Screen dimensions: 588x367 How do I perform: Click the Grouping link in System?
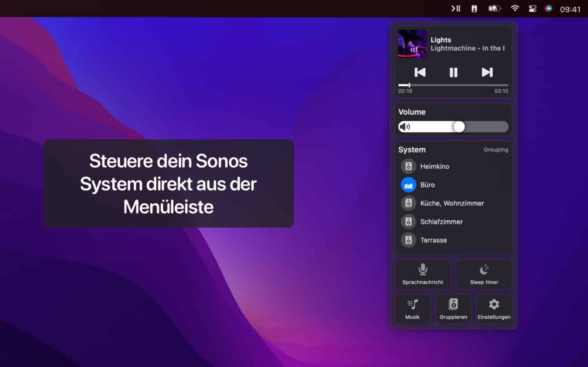496,150
